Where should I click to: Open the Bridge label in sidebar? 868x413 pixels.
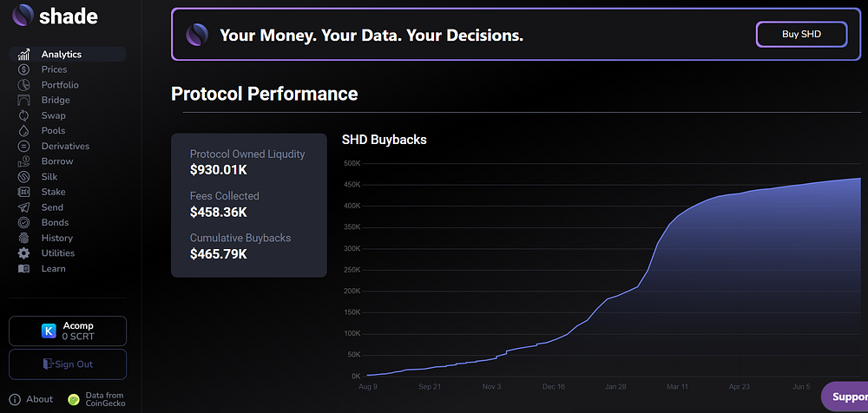coord(56,100)
